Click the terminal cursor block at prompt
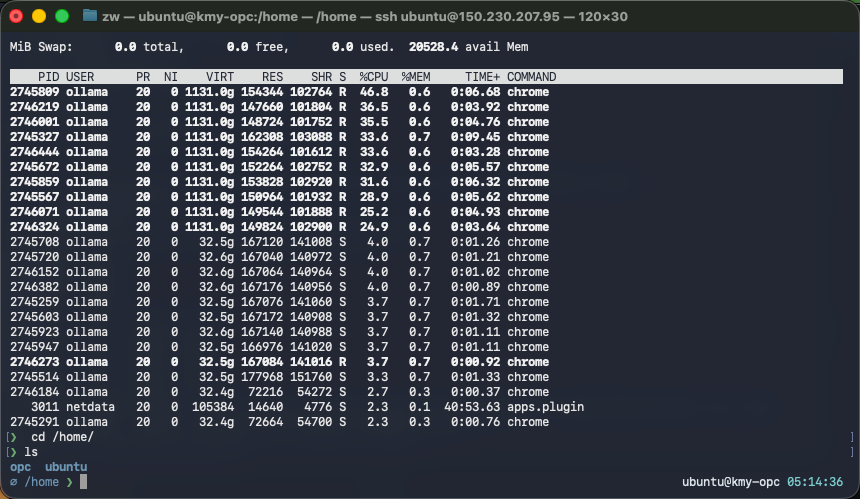 (x=83, y=482)
